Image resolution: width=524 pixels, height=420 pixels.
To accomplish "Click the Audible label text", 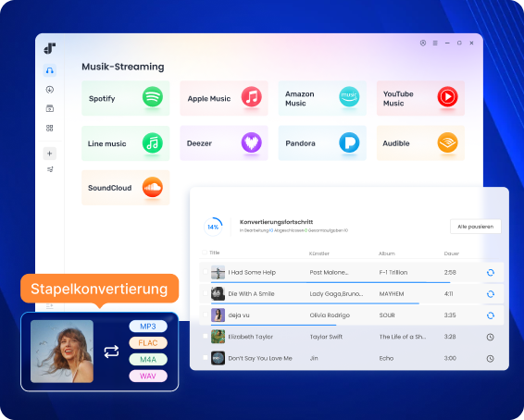I will [x=396, y=143].
